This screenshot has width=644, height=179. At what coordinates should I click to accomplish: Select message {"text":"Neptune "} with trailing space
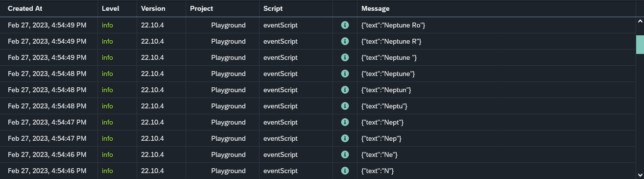389,57
